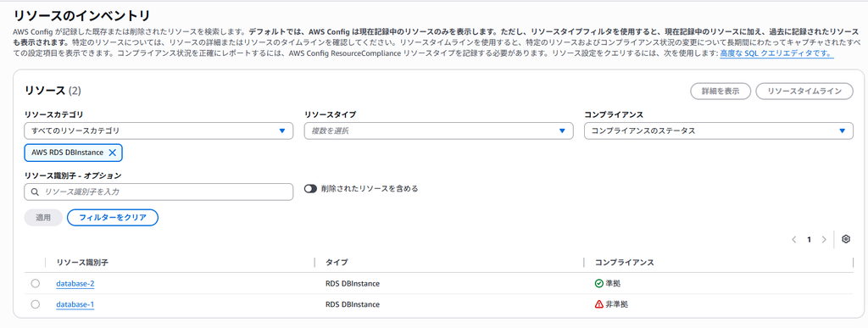
Task: Click the リソースのインベントリ page title
Action: 81,16
